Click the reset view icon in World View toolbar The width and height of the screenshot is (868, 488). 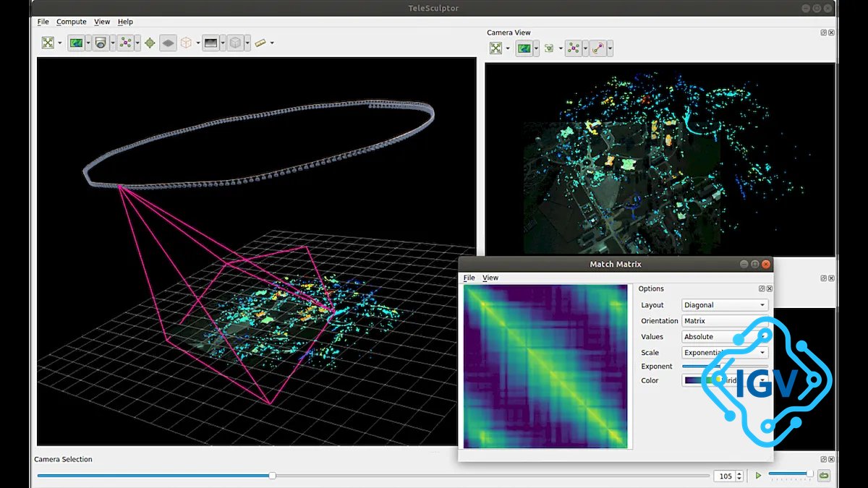point(48,43)
